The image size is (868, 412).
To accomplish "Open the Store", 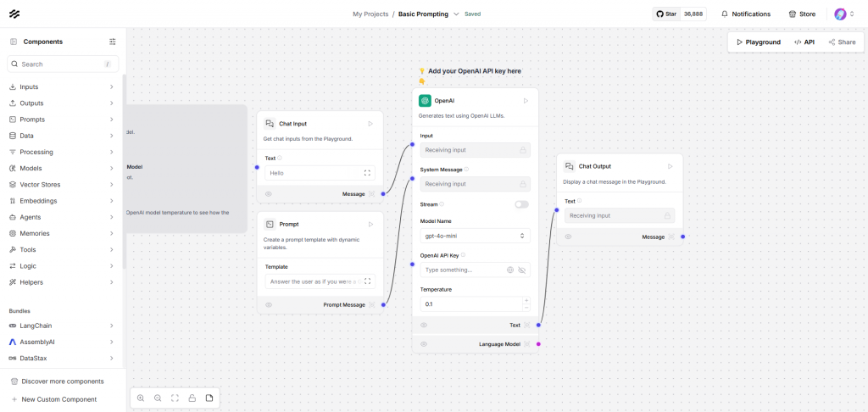I will pos(802,14).
